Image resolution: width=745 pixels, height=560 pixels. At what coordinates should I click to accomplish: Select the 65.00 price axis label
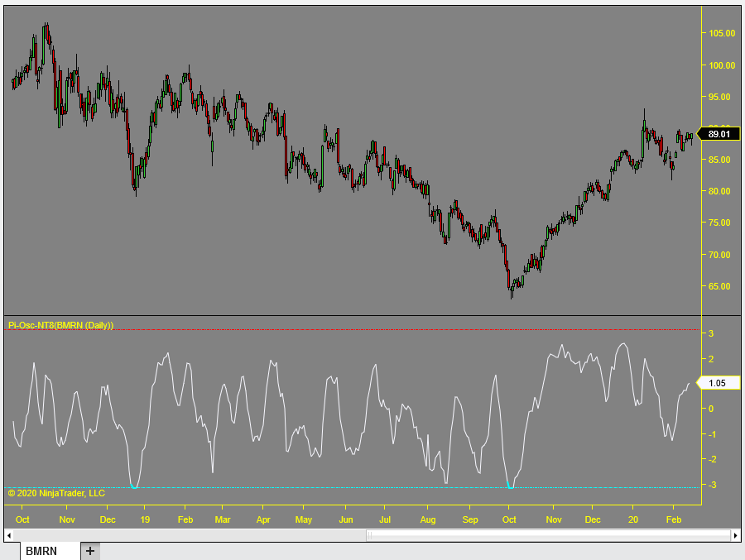tap(718, 285)
